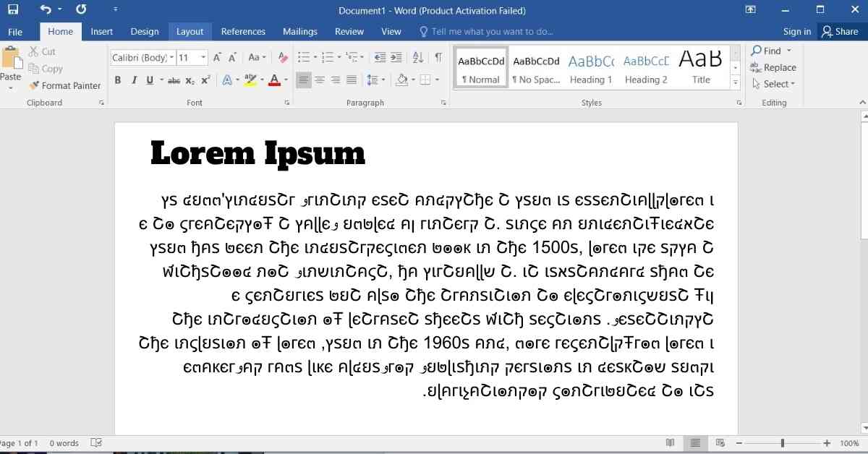Center align the paragraph text
The width and height of the screenshot is (868, 454).
(320, 80)
